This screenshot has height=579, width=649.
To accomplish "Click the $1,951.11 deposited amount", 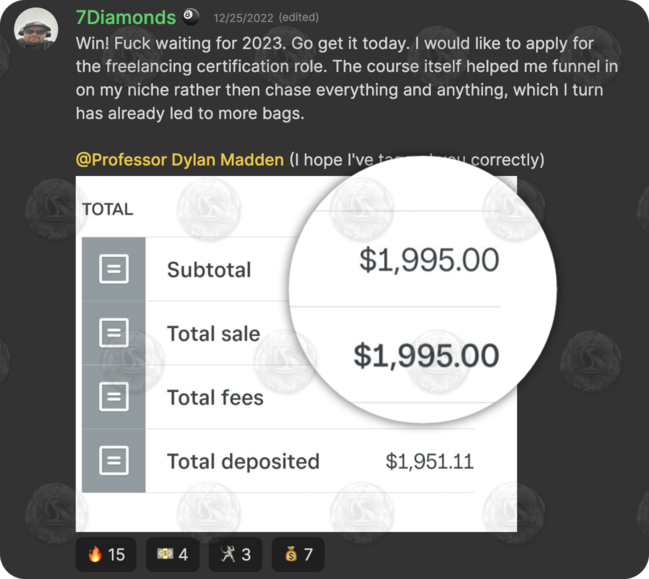I will pos(429,462).
